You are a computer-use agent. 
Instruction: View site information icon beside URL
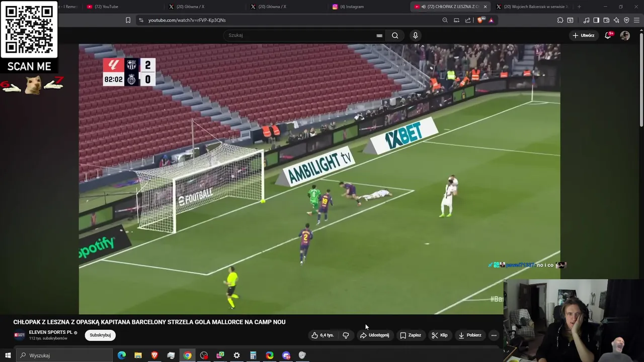[141, 20]
